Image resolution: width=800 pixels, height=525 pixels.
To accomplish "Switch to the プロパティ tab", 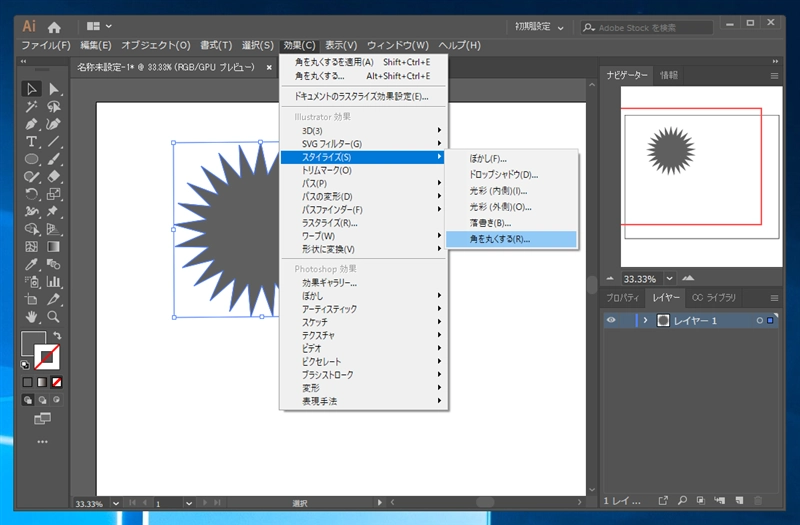I will click(622, 297).
